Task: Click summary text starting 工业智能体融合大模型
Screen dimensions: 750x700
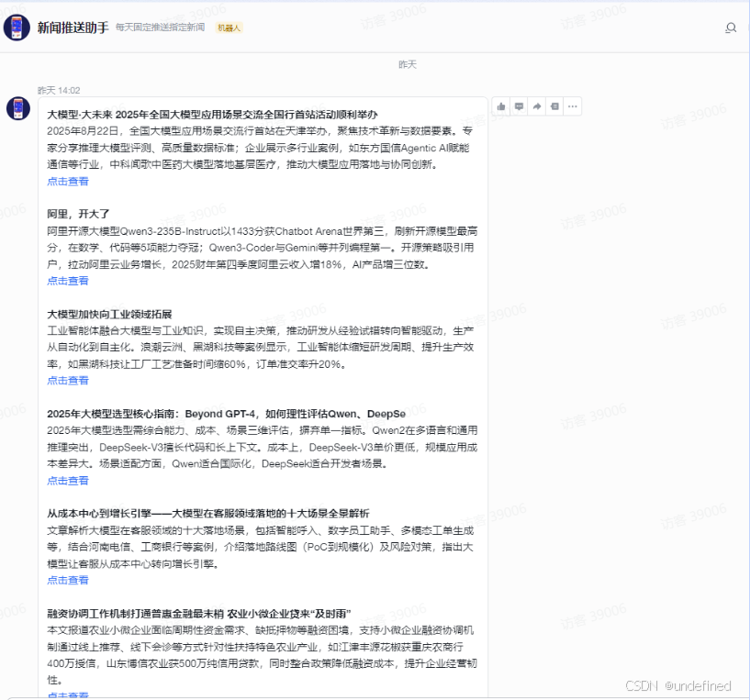Action: coord(261,348)
